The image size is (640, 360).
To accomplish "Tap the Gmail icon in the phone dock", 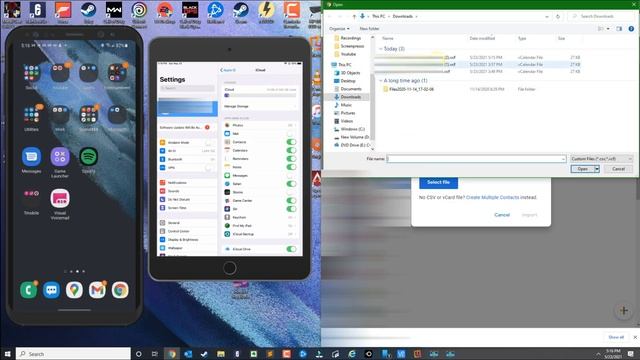I will 97,290.
